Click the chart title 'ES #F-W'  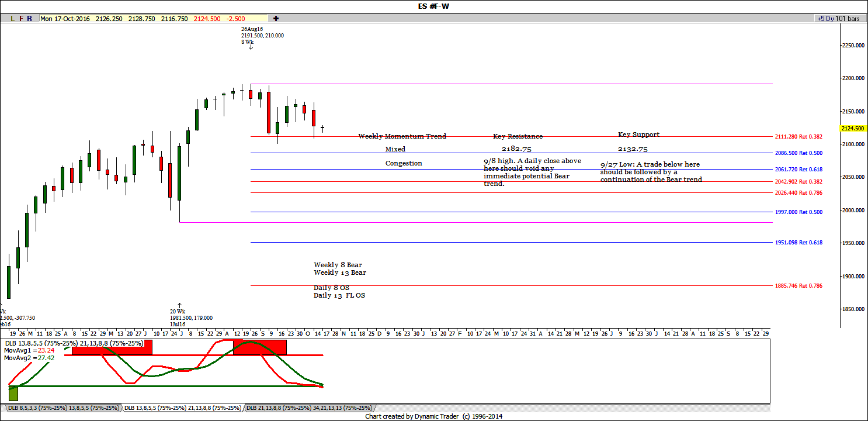[434, 6]
